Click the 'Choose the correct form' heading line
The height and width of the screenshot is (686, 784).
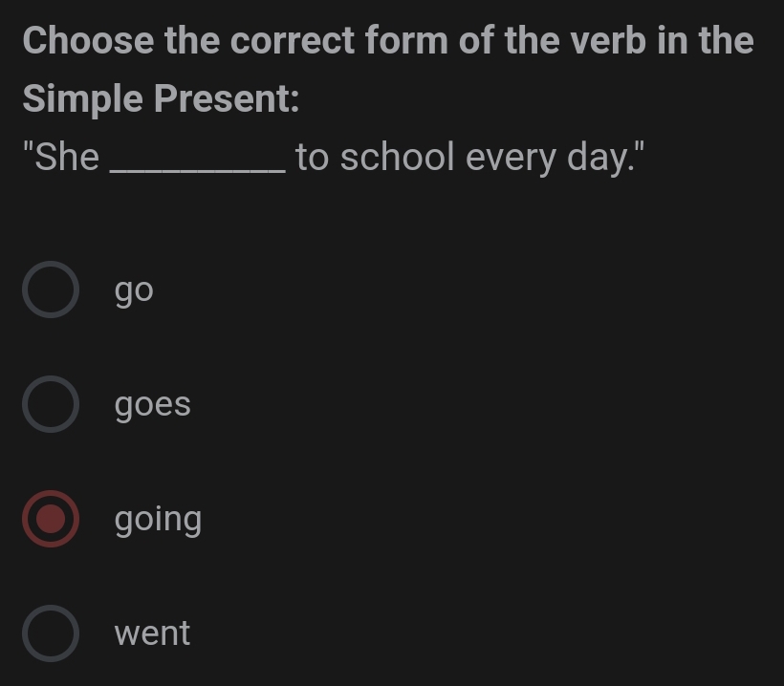(388, 41)
